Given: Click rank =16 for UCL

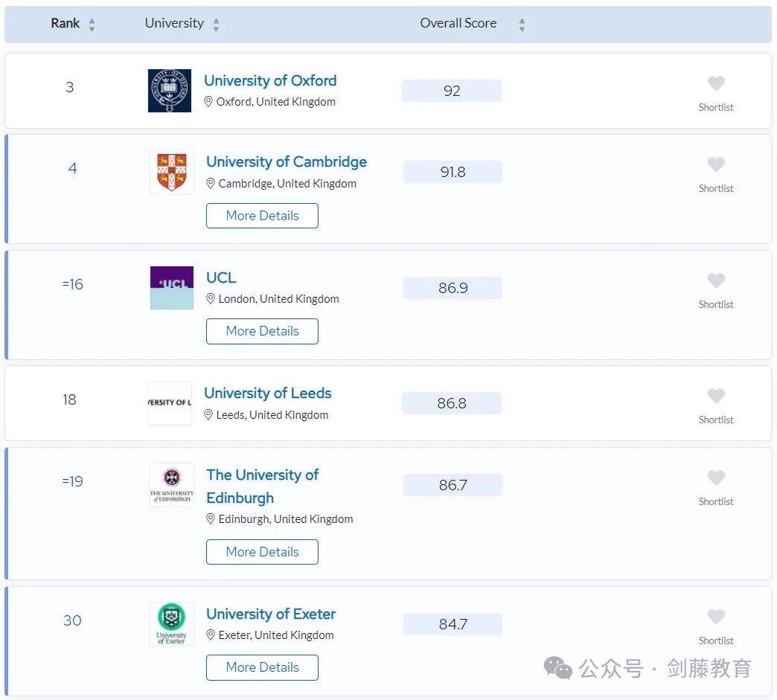Looking at the screenshot, I should (x=72, y=284).
